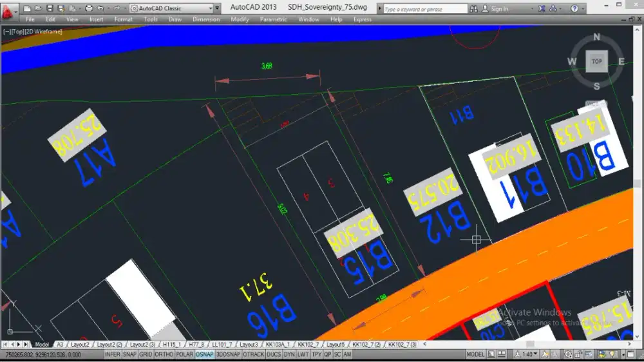Open the status bar application menu arrow

click(623, 354)
